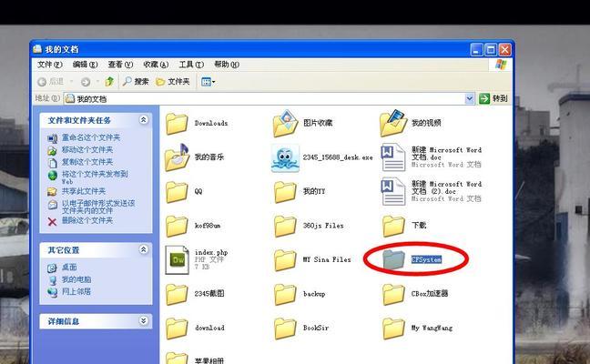590x364 pixels.
Task: Open the download folder
Action: tap(177, 329)
